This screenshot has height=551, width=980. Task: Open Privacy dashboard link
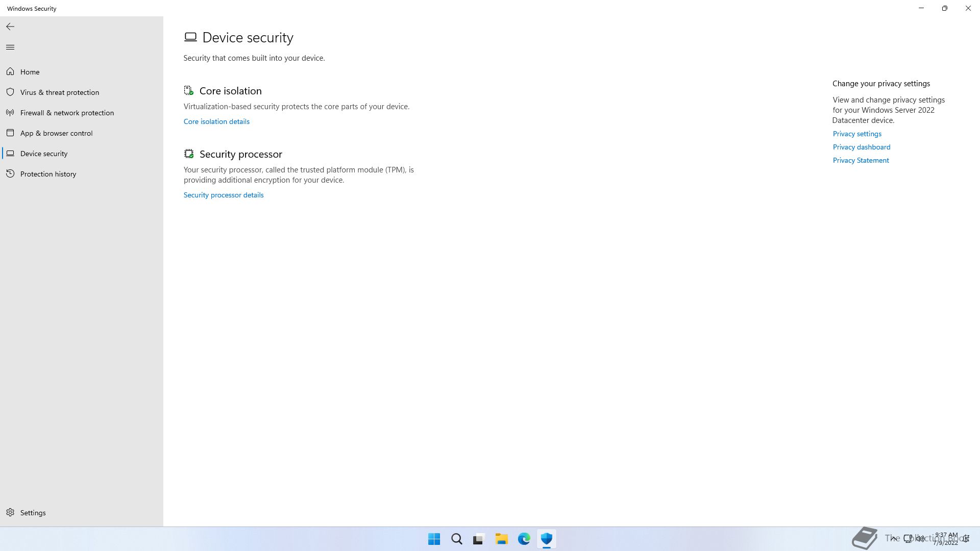(x=862, y=147)
